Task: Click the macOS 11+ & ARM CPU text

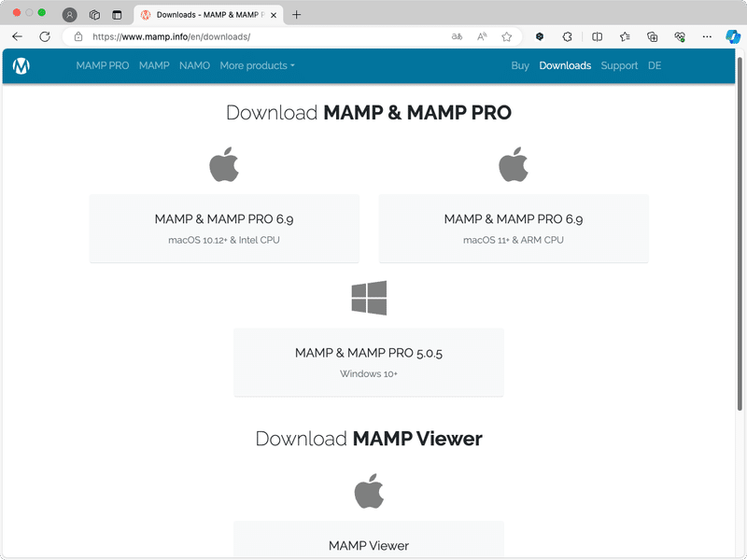Action: tap(514, 240)
